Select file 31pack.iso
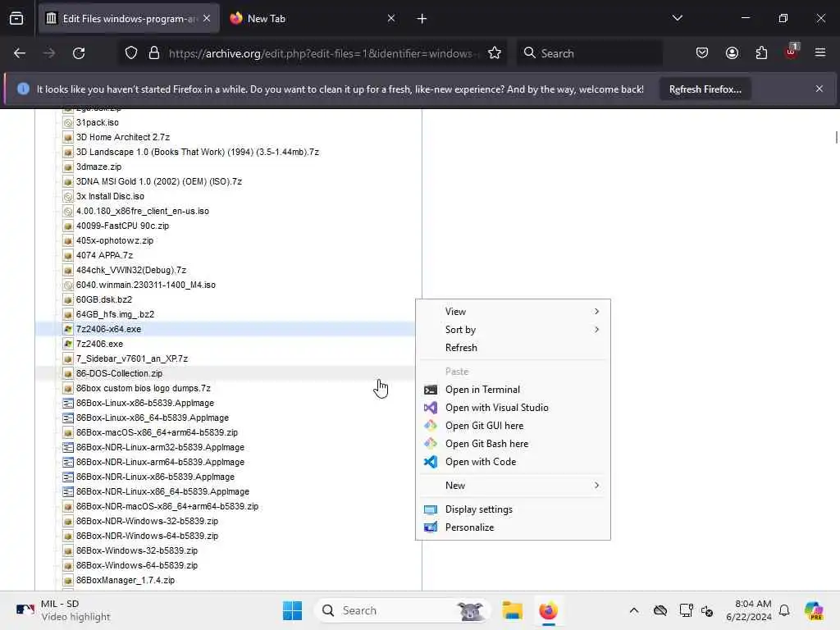The width and height of the screenshot is (840, 630). (98, 123)
